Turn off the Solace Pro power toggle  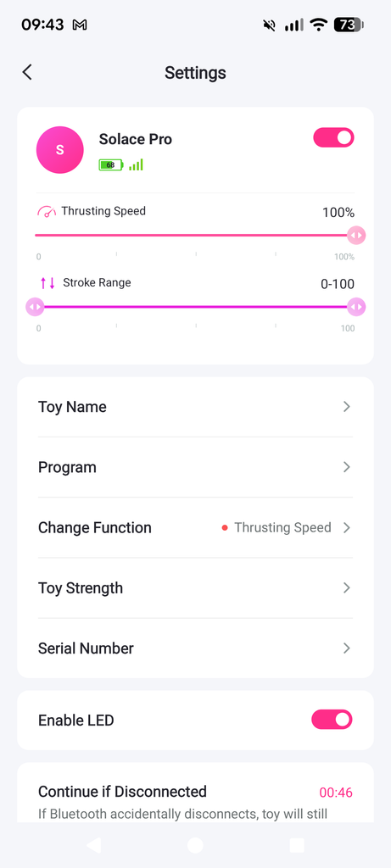[x=333, y=138]
